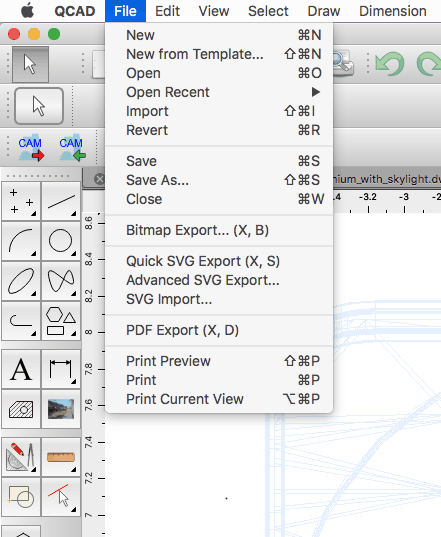Image resolution: width=441 pixels, height=537 pixels.
Task: Expand the Open Recent submenu
Action: click(219, 92)
